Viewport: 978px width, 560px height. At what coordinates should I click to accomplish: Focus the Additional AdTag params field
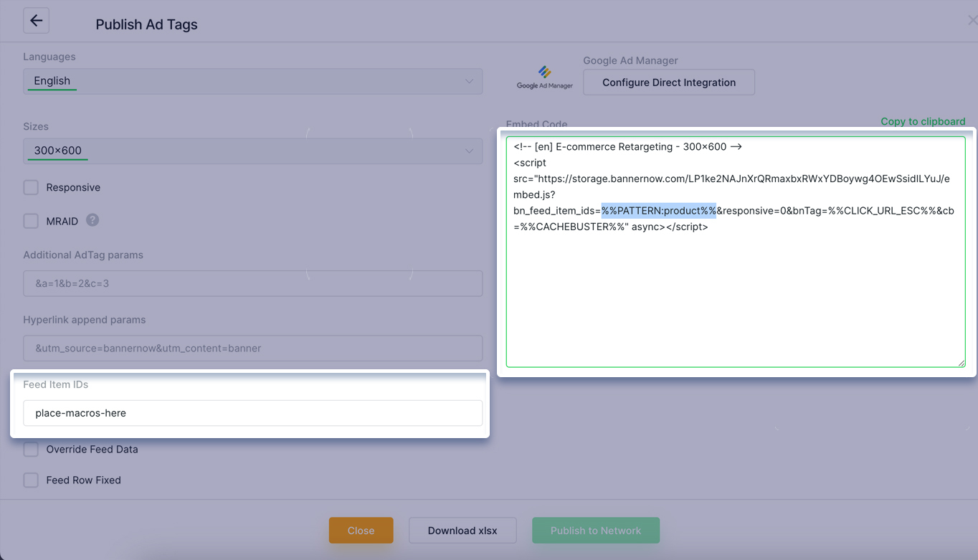252,283
